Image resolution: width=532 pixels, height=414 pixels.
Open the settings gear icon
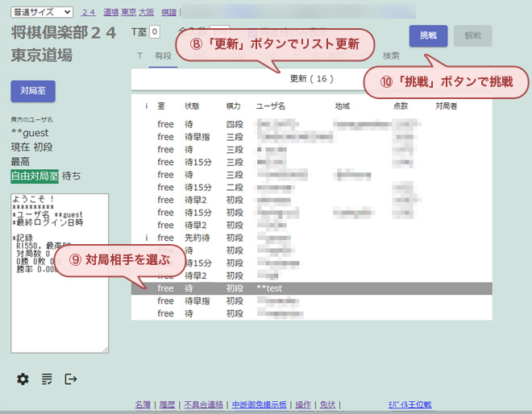click(23, 379)
